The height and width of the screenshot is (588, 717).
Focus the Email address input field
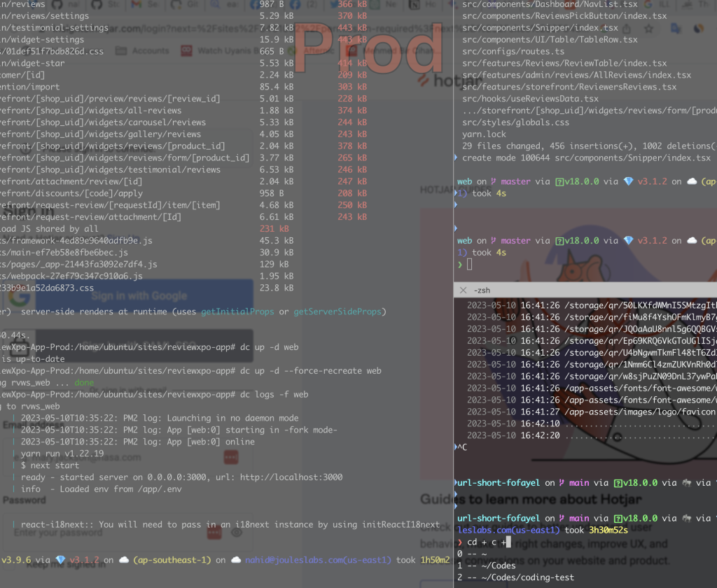coord(127,457)
